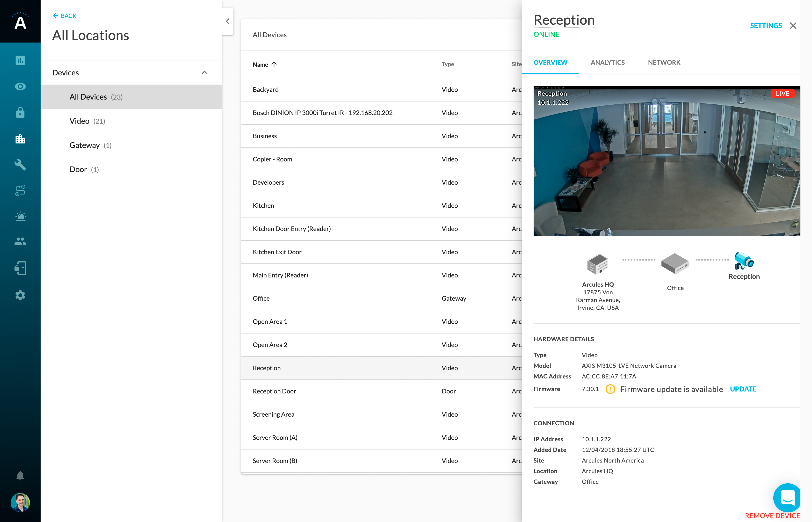Viewport: 812px width, 522px height.
Task: Open the chat support bubble
Action: [x=787, y=498]
